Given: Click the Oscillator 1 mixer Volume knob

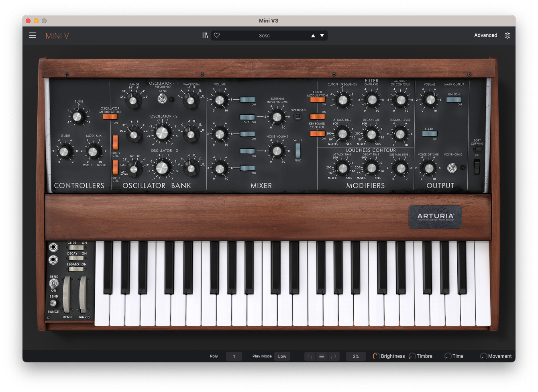Looking at the screenshot, I should (x=219, y=100).
